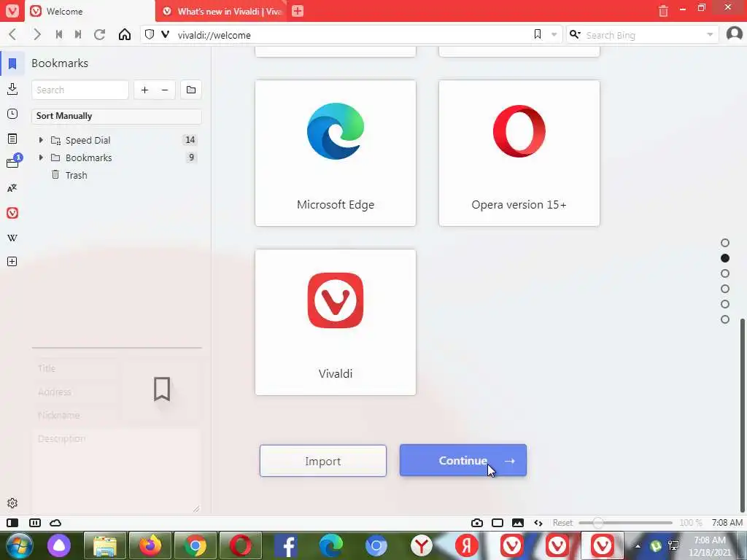This screenshot has height=560, width=747.
Task: Choose the Vivaldi import card
Action: tap(336, 322)
